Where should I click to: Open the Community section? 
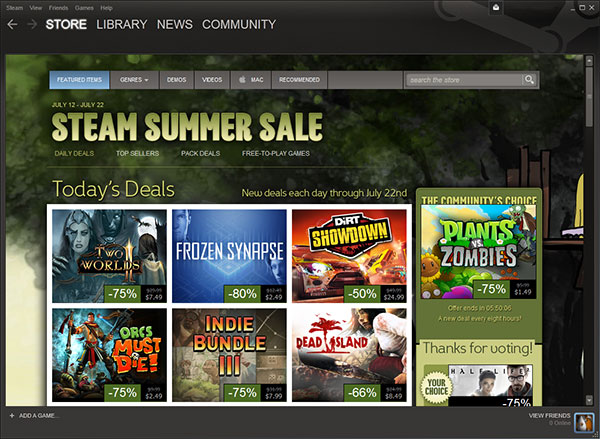pos(239,24)
